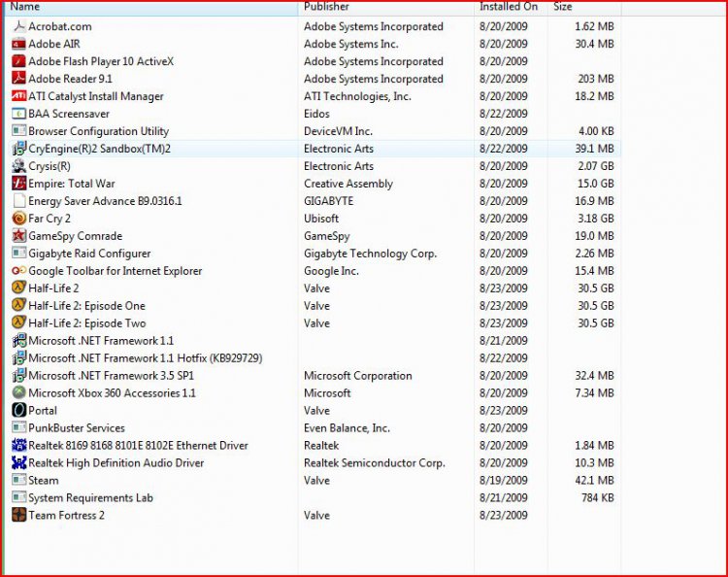The width and height of the screenshot is (728, 577).
Task: Click the DeviceVM Inc. publisher cell
Action: pos(338,131)
